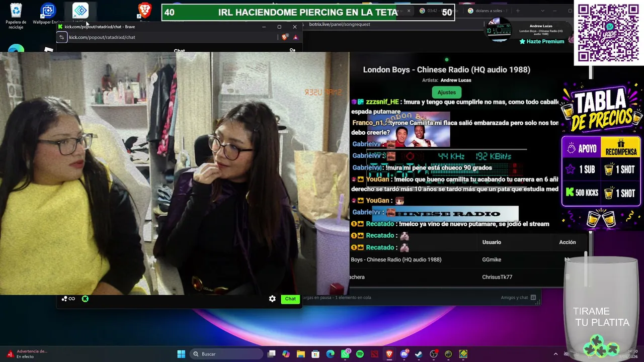Open Task View on the taskbar

tap(272, 354)
